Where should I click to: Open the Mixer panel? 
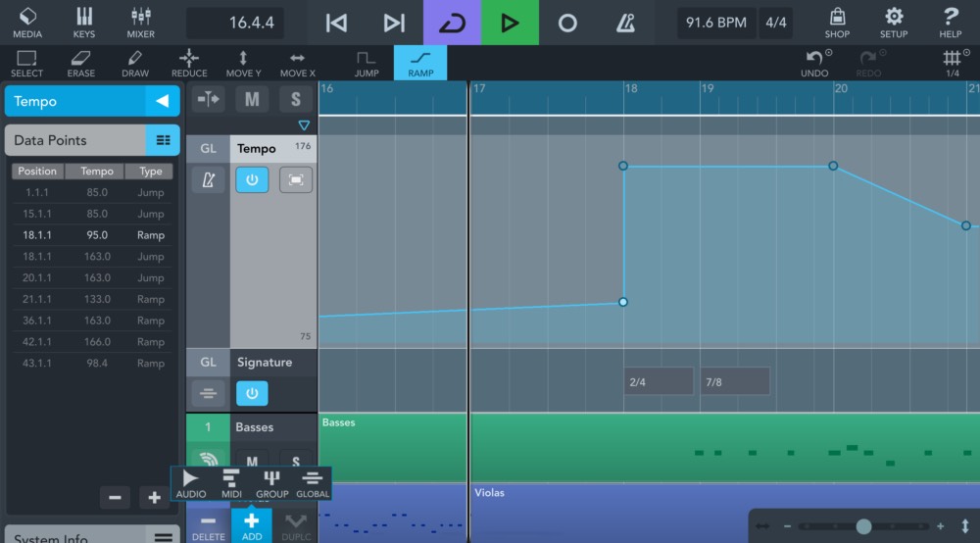140,23
